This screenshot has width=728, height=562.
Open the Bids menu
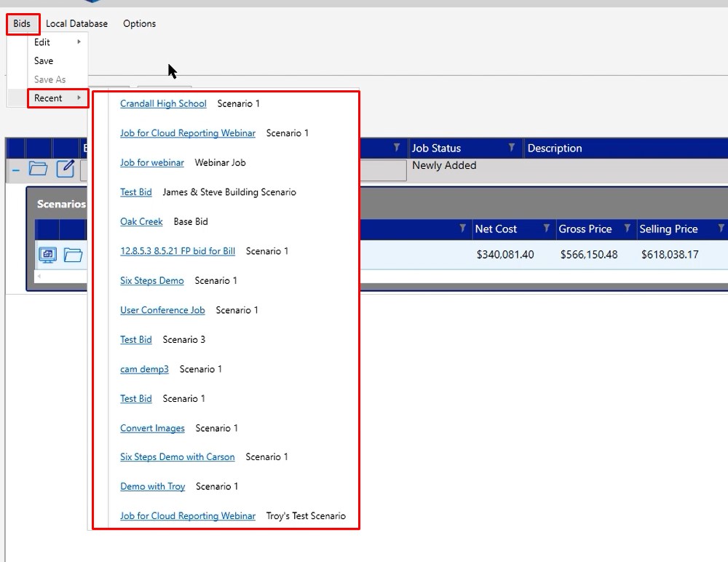(22, 24)
